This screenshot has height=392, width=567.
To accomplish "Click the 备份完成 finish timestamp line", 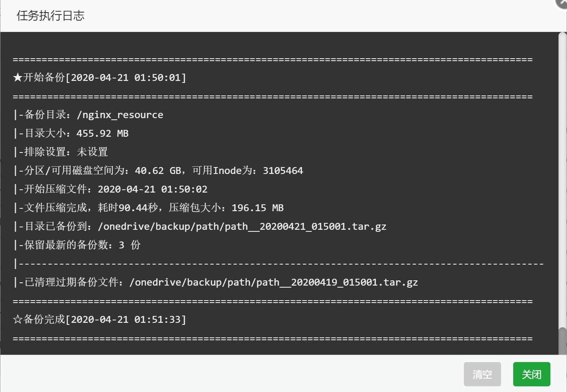I will coord(99,319).
